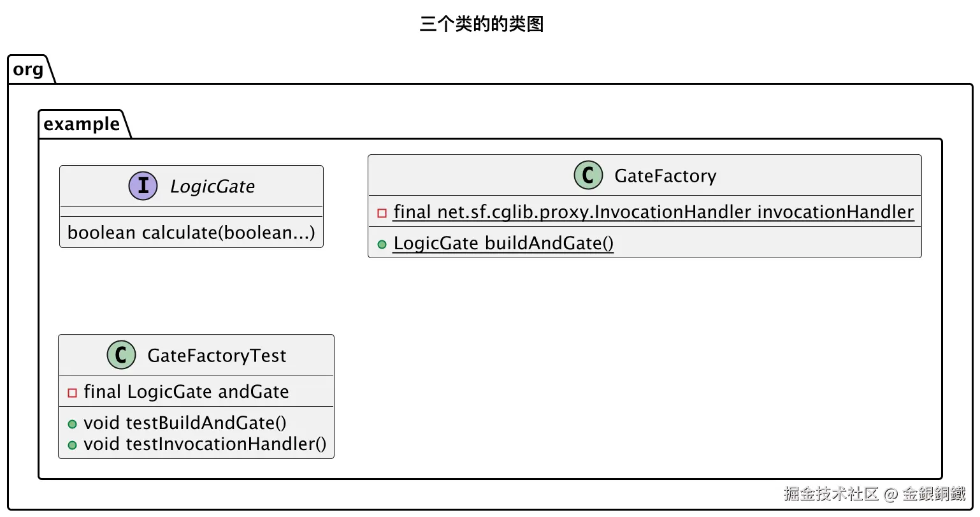Click the underlined invocationHandler field text
980x517 pixels.
click(x=653, y=212)
